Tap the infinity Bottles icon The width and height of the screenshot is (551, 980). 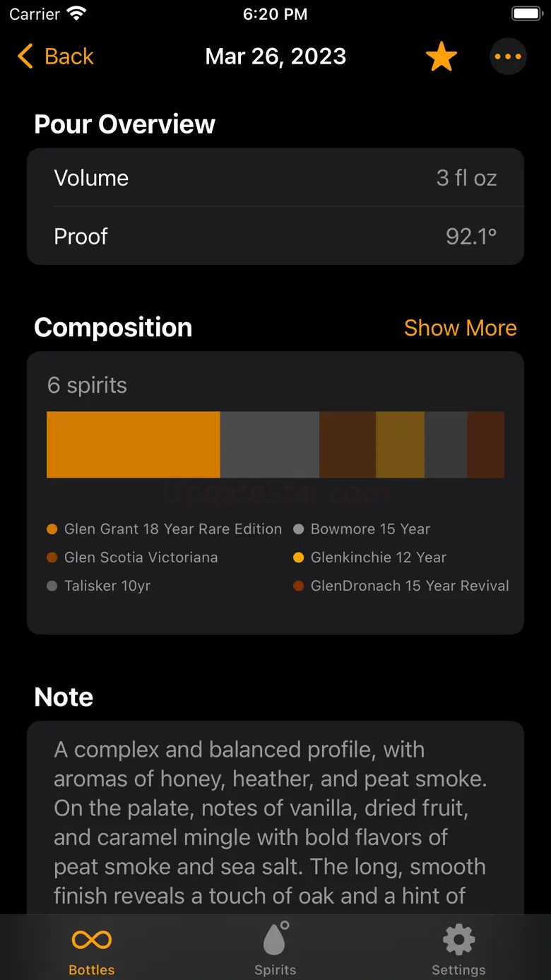[x=92, y=940]
